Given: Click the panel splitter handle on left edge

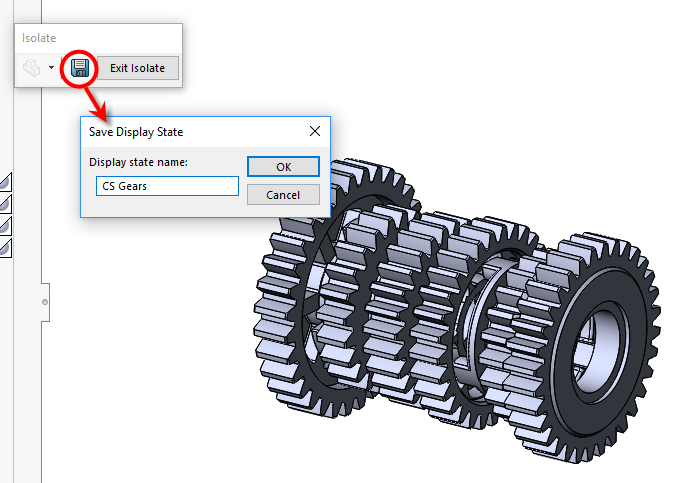Looking at the screenshot, I should tap(45, 302).
